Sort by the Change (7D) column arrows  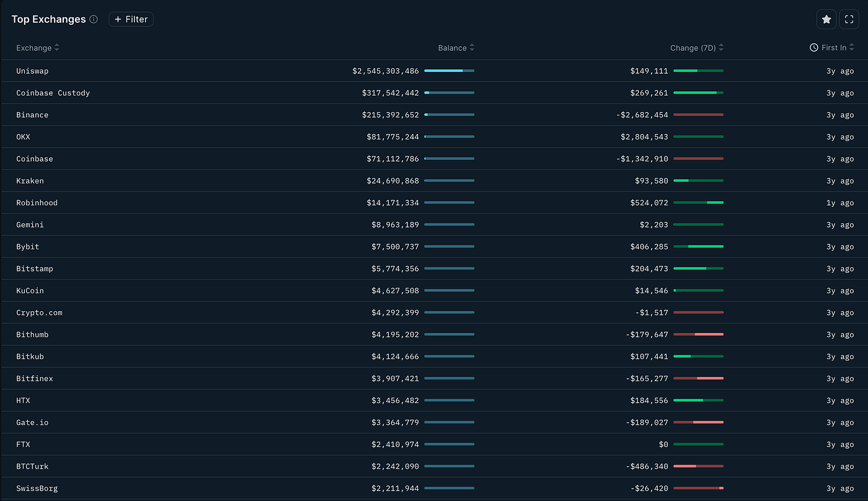[721, 48]
